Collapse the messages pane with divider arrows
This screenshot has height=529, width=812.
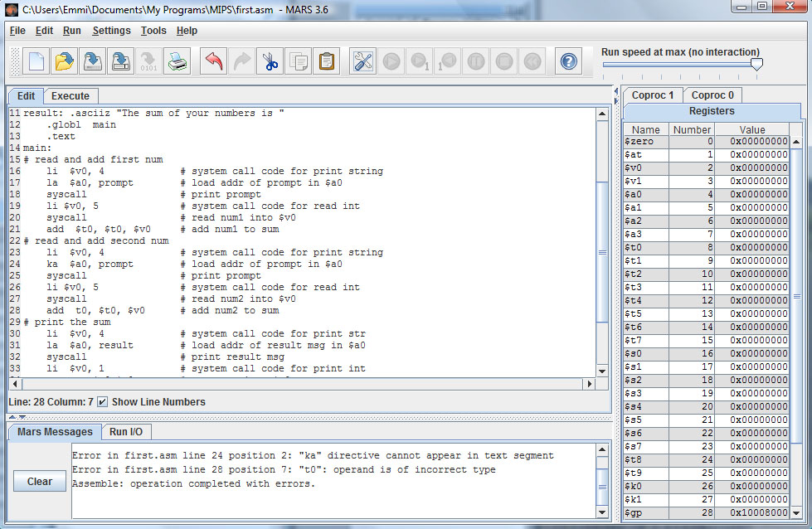click(24, 417)
